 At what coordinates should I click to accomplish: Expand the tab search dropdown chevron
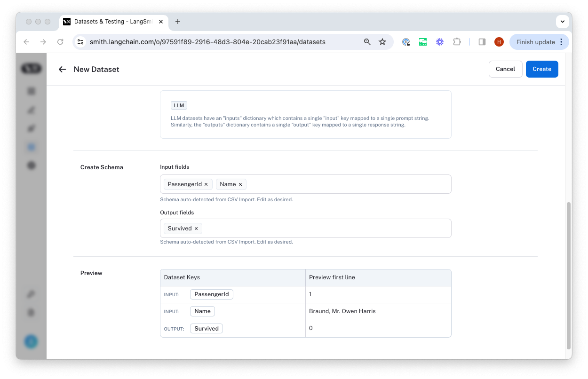coord(563,22)
